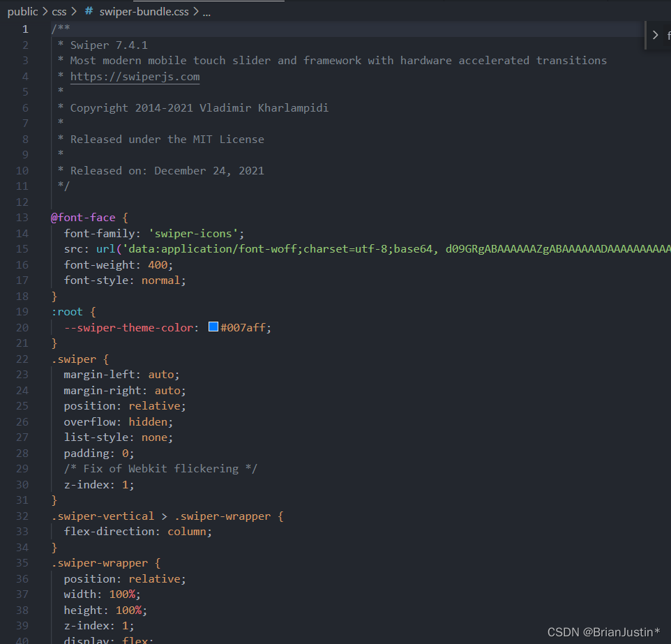Expand the symbol breadcrumb ellipsis

208,11
